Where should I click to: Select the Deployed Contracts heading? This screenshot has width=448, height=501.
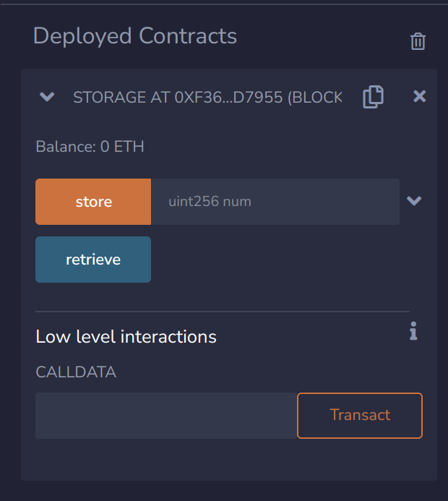click(135, 35)
